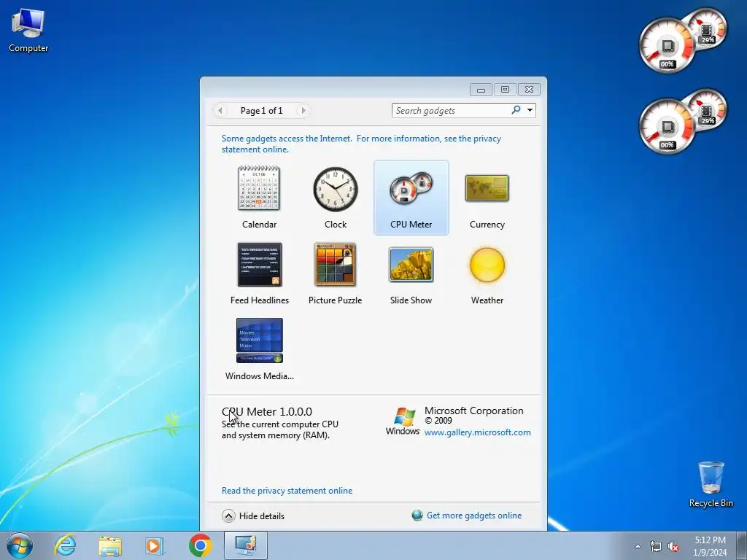
Task: Select the Windows Media Center gadget icon
Action: (260, 341)
